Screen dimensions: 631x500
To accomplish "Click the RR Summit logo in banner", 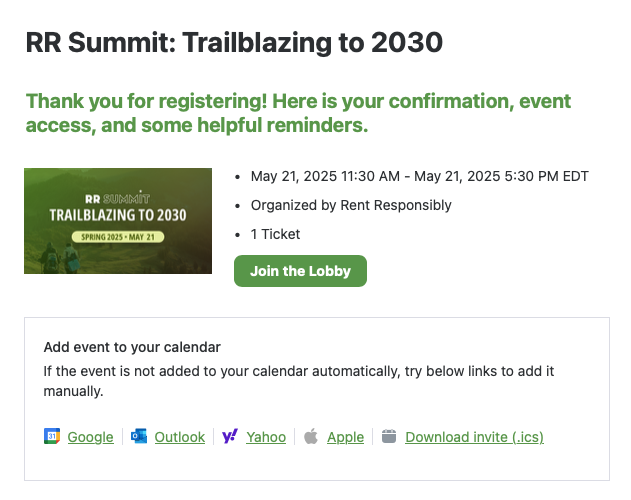I will pos(118,198).
